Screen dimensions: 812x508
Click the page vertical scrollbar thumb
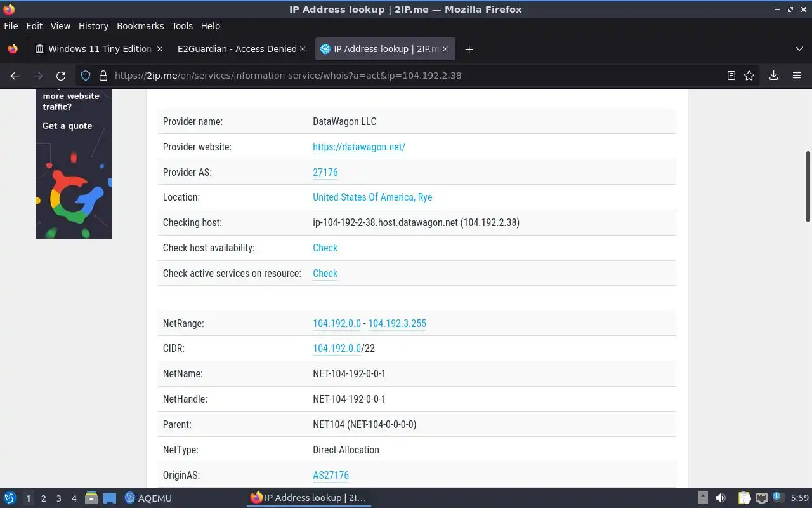808,187
